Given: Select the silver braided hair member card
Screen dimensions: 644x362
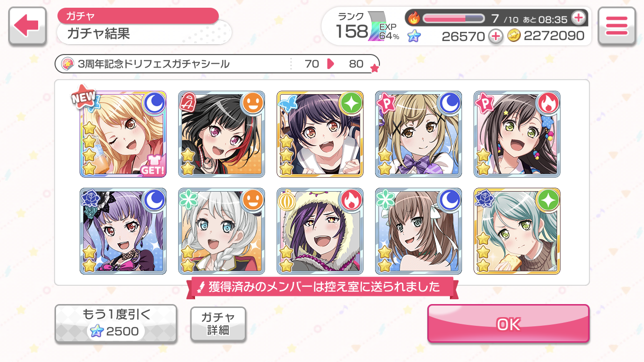Looking at the screenshot, I should tap(222, 231).
